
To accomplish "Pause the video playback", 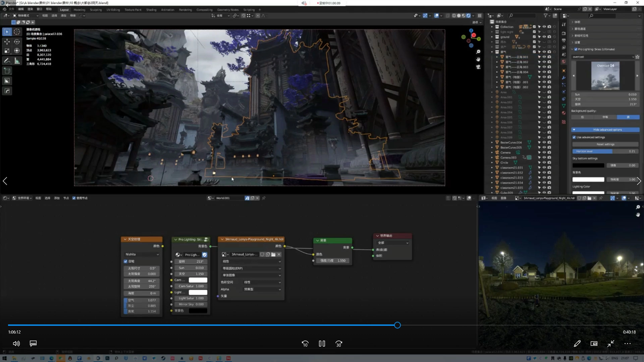I will click(322, 344).
